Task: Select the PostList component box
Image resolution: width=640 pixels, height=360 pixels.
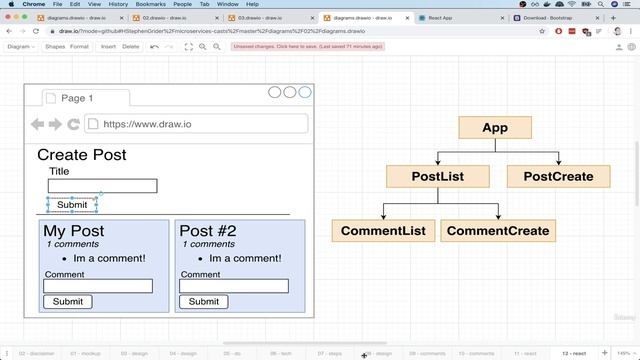Action: pyautogui.click(x=438, y=176)
